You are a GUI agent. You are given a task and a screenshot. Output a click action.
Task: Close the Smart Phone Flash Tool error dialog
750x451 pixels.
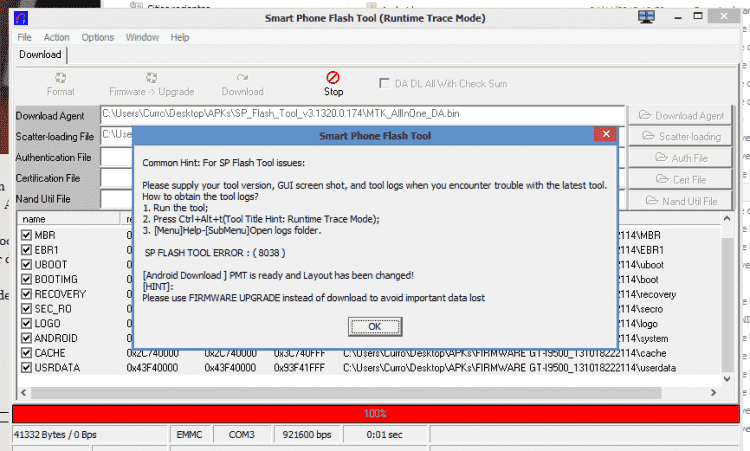[605, 134]
